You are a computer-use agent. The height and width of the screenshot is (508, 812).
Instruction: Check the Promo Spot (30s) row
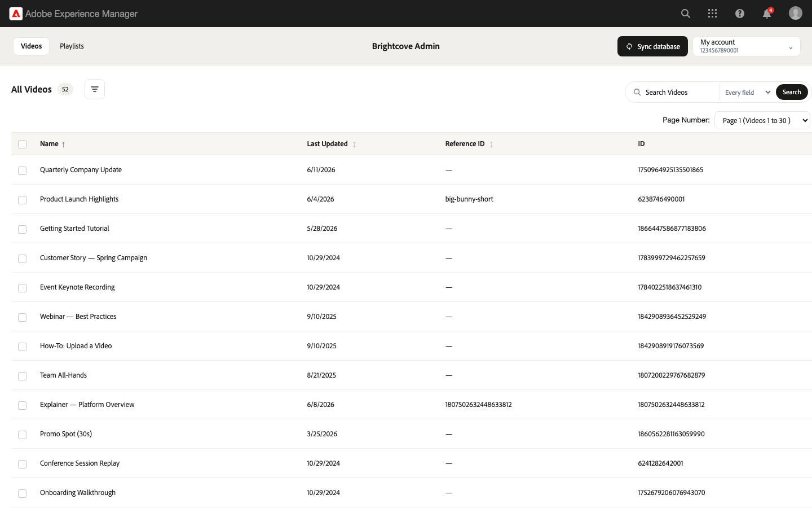pos(23,435)
